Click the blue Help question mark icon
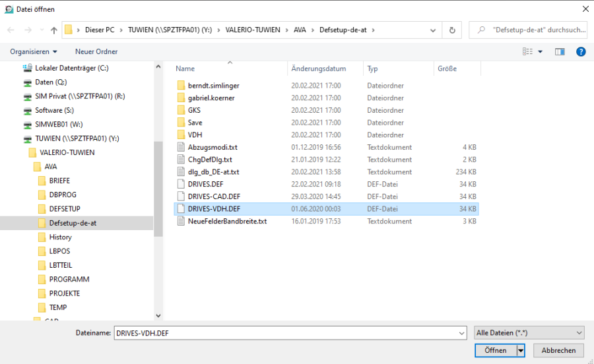The image size is (594, 364). 581,51
